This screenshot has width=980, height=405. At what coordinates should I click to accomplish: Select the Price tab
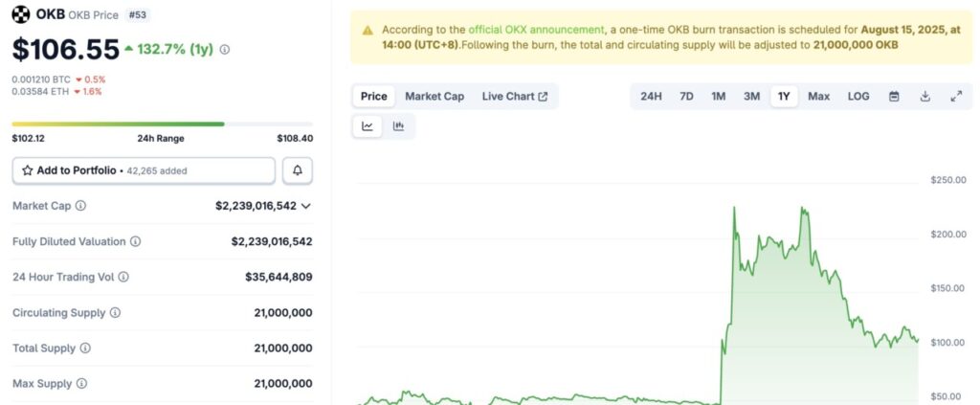tap(373, 96)
